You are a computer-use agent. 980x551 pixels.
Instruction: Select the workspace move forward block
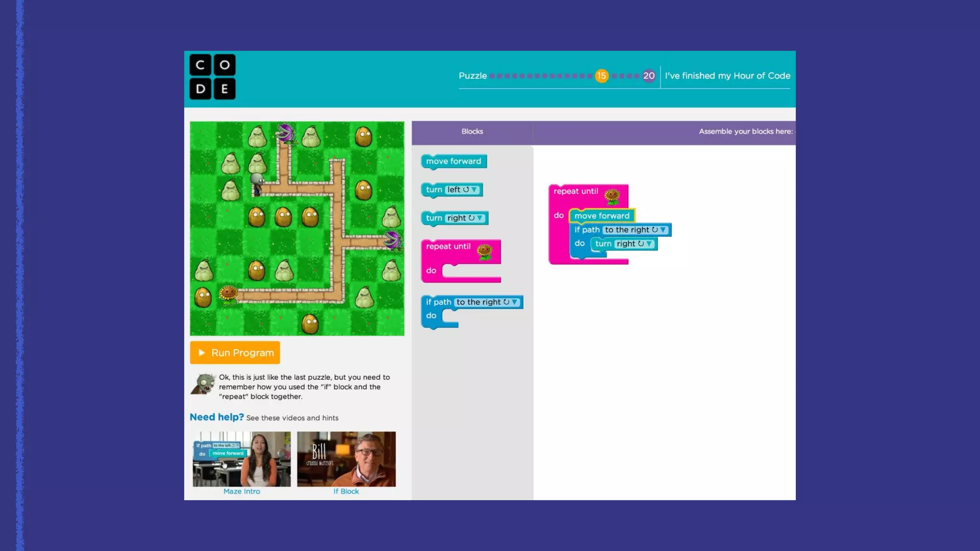pyautogui.click(x=601, y=216)
